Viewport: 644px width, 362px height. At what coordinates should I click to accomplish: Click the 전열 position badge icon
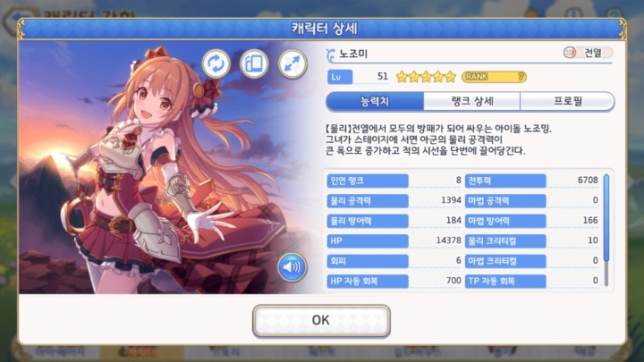[x=570, y=53]
